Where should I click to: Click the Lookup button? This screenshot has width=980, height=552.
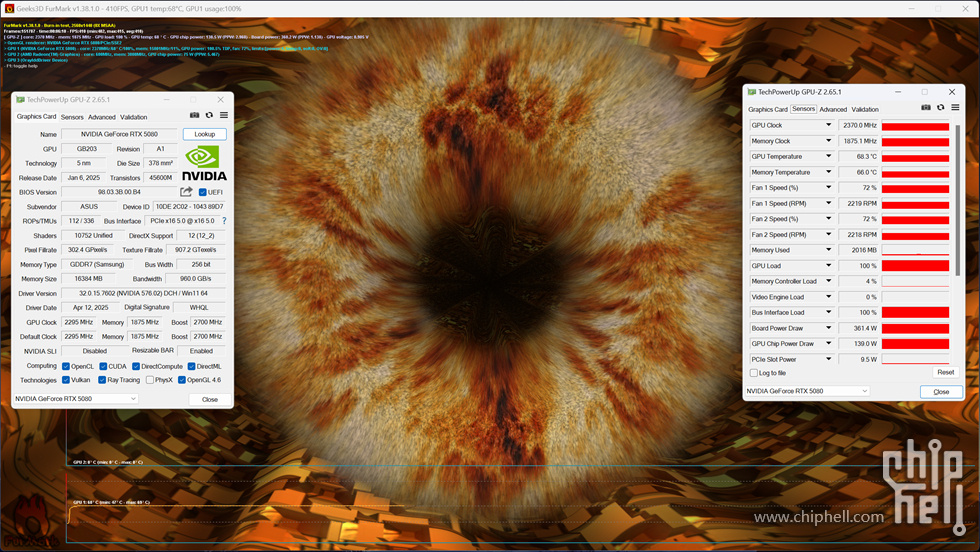point(204,134)
